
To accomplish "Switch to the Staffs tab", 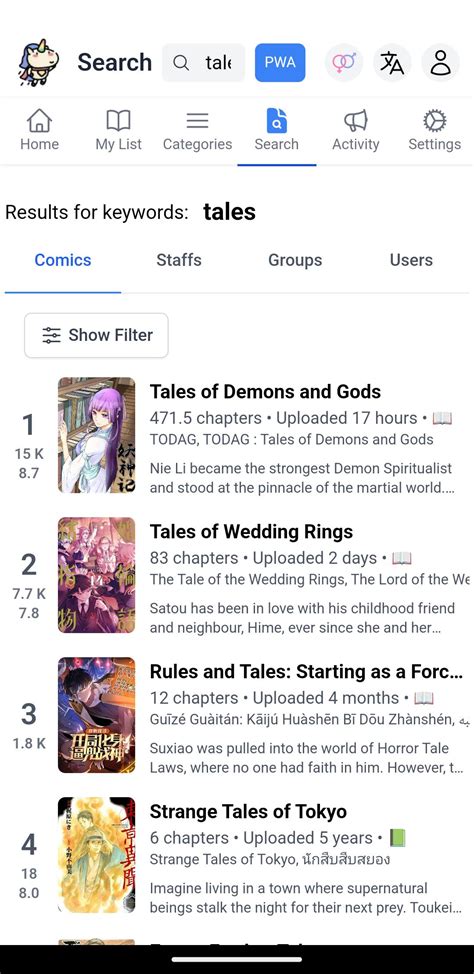I will 179,260.
